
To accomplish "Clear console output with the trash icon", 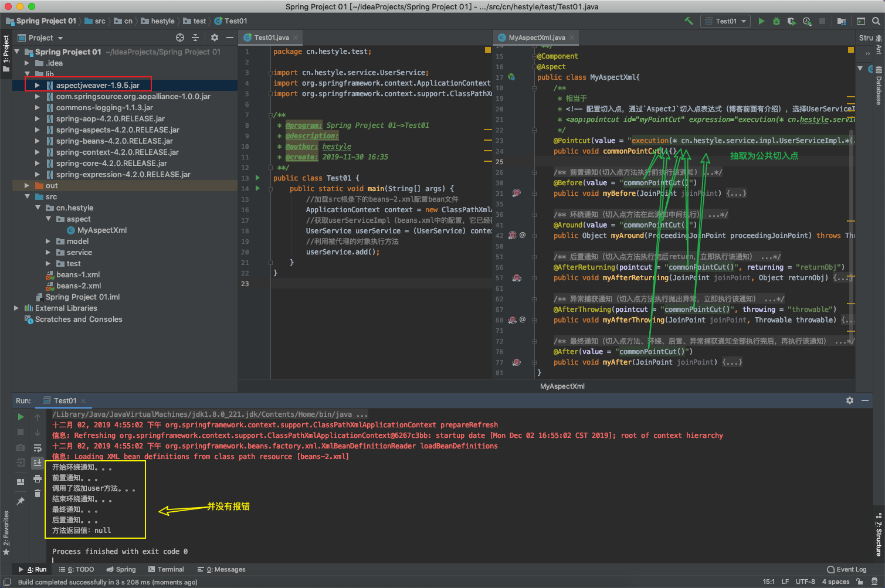I will pyautogui.click(x=38, y=492).
